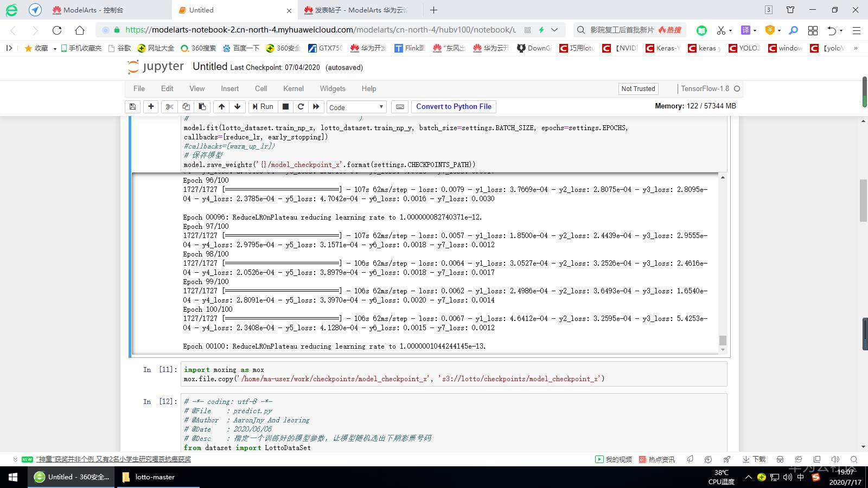The width and height of the screenshot is (868, 488).
Task: Expand the translate extension dropdown arrow
Action: click(755, 30)
